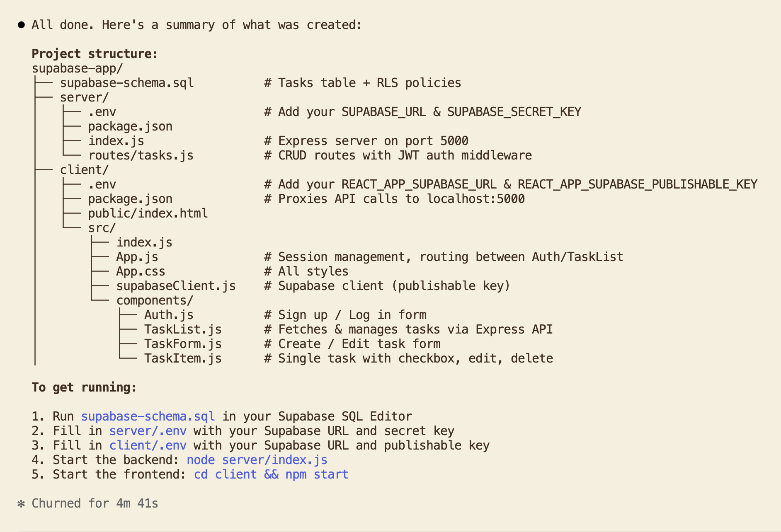Viewport: 781px width, 532px height.
Task: Click the "Project structure:" heading
Action: (x=95, y=54)
